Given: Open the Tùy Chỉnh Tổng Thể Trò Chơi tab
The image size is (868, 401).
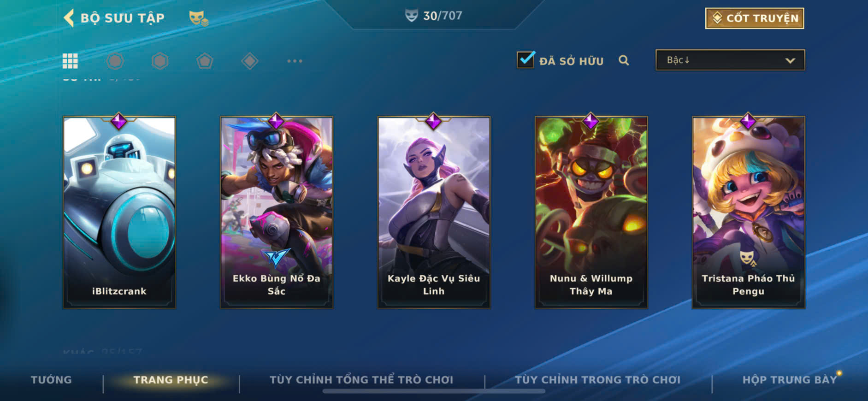Looking at the screenshot, I should [x=361, y=380].
